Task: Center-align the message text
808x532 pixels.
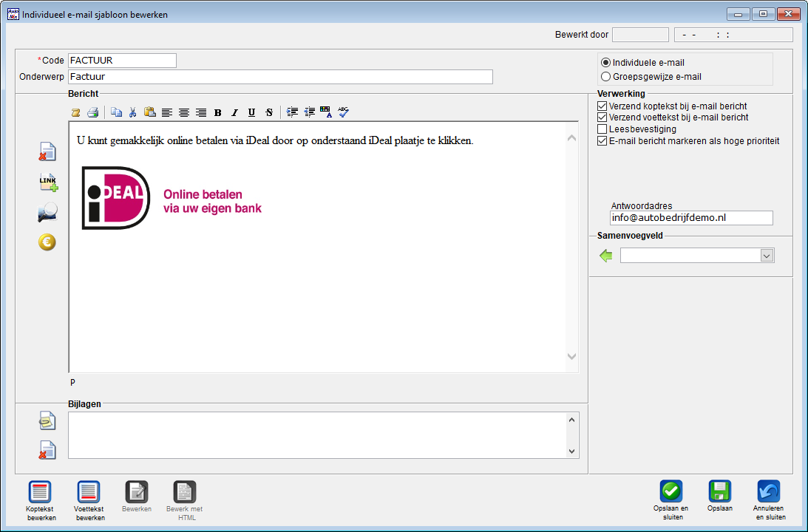Action: click(x=184, y=112)
